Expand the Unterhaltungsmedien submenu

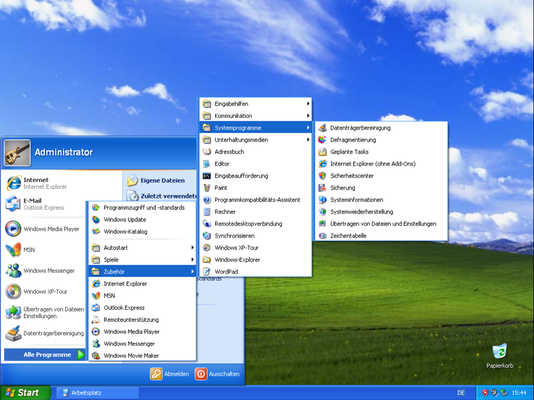point(255,140)
